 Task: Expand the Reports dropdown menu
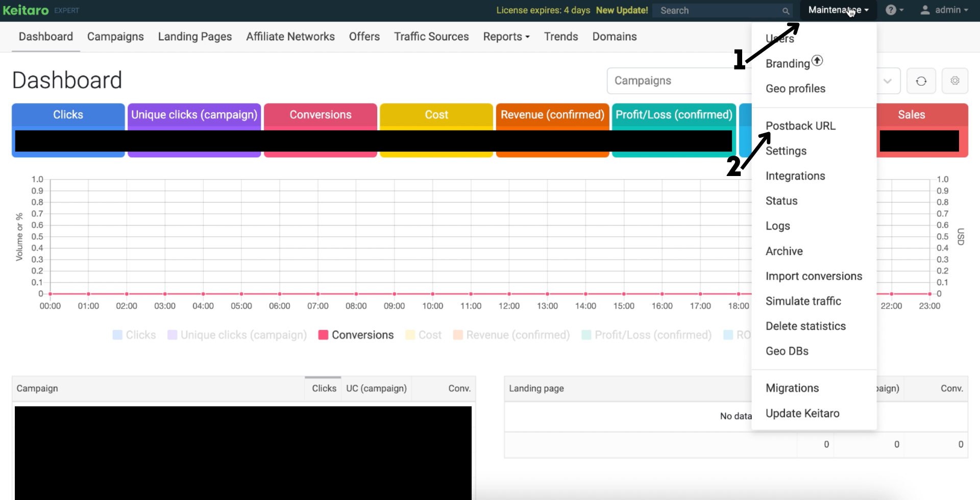[x=506, y=37]
